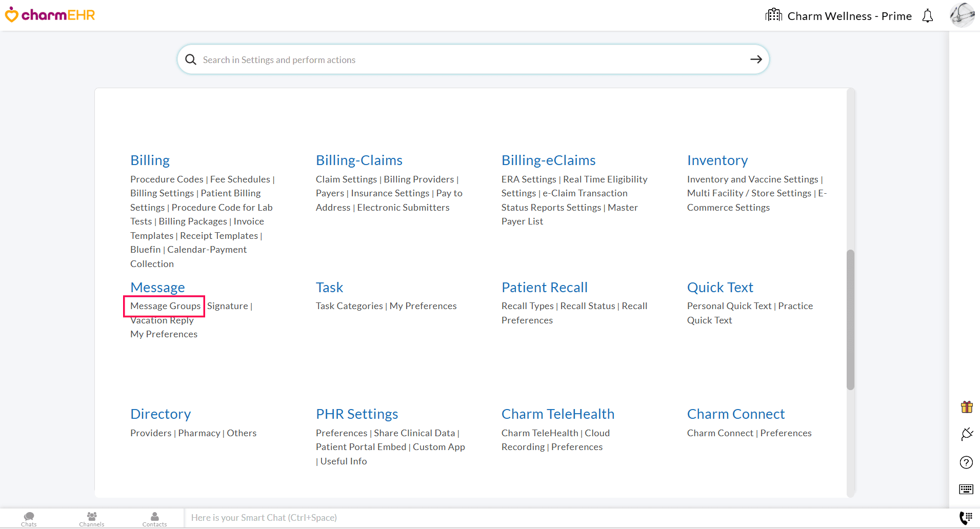The image size is (980, 529).
Task: Switch to the Chats tab
Action: pos(29,518)
